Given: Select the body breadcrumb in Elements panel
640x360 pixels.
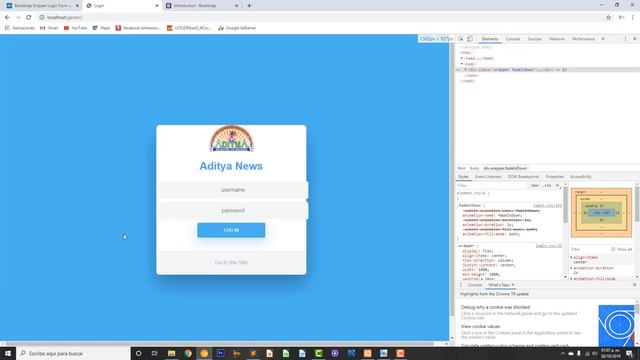Looking at the screenshot, I should click(474, 168).
